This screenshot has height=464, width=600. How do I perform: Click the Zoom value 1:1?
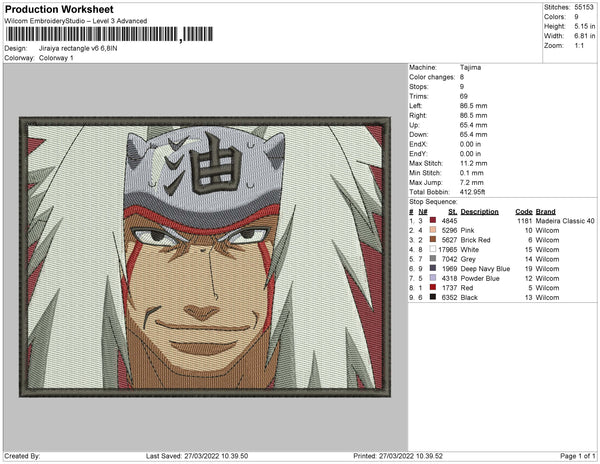tap(579, 46)
